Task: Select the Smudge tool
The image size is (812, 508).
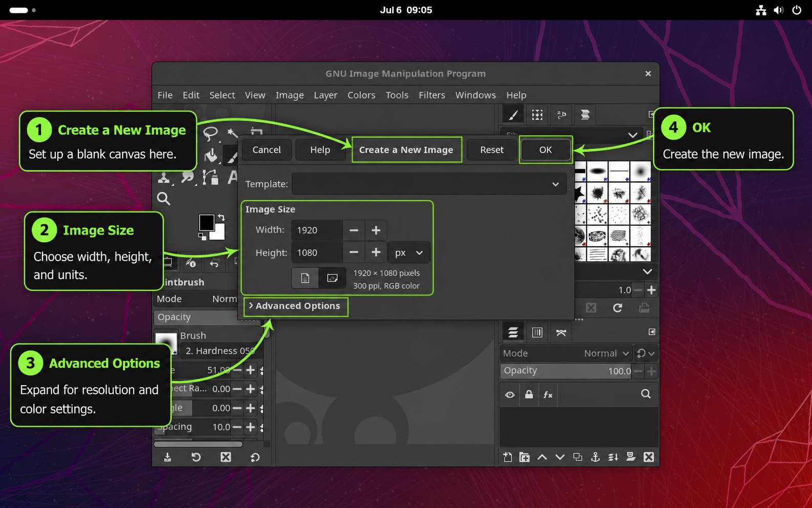Action: [x=187, y=177]
